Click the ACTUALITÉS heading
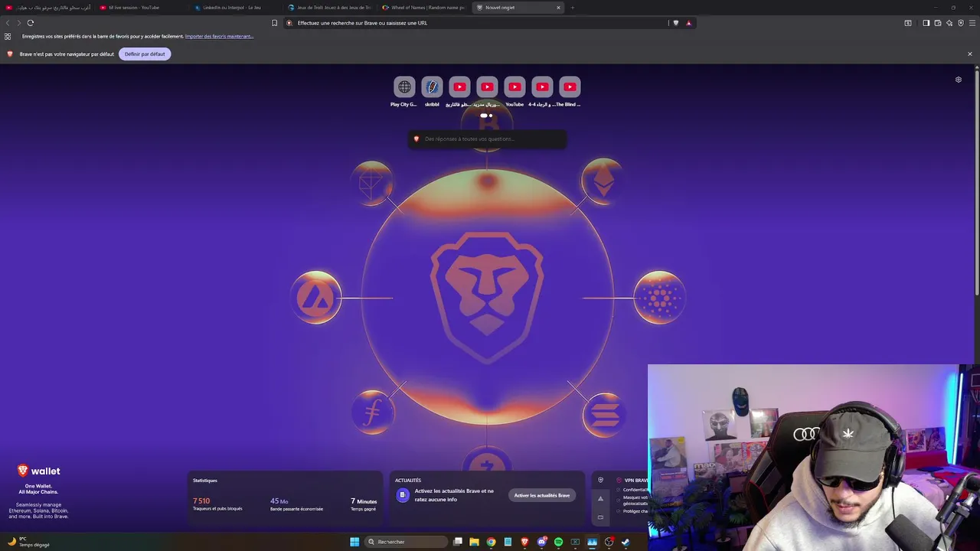Screen dimensions: 980x551 [408, 481]
